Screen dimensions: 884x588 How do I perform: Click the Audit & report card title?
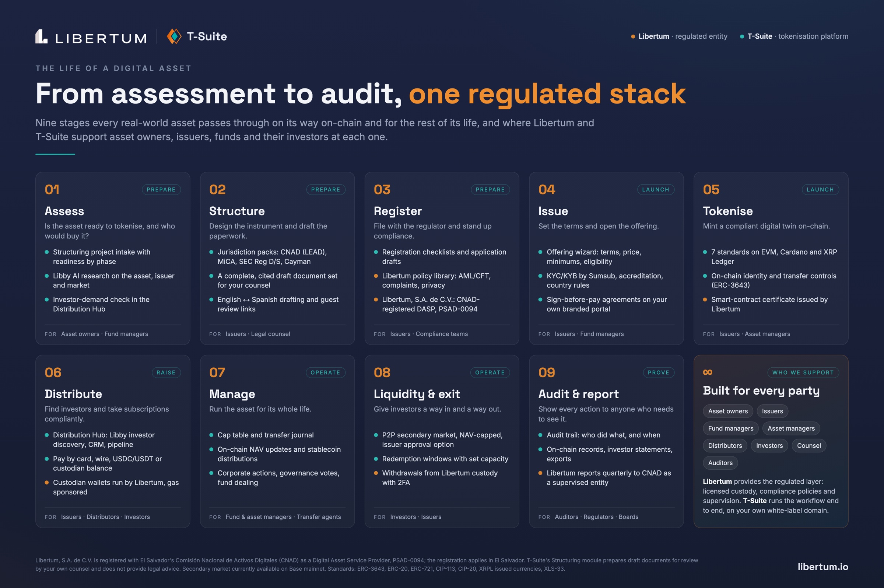pyautogui.click(x=578, y=394)
